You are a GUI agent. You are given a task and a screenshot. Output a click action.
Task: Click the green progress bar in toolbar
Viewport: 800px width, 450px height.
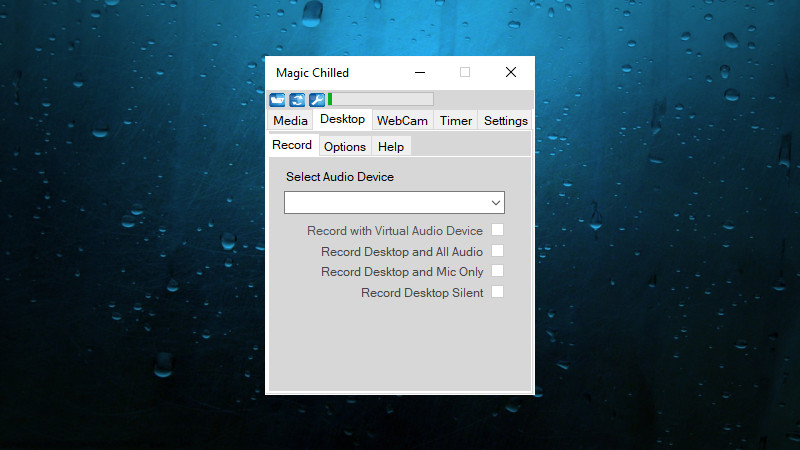point(381,99)
